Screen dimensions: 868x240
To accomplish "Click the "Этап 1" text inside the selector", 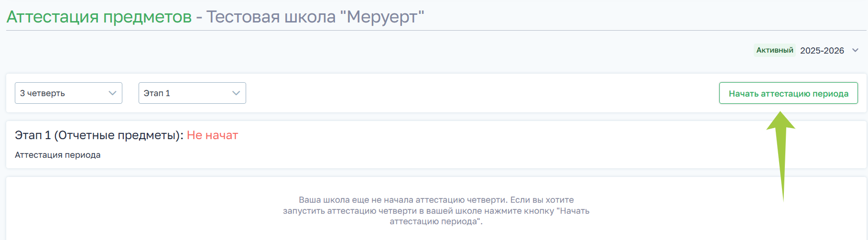I will click(157, 93).
